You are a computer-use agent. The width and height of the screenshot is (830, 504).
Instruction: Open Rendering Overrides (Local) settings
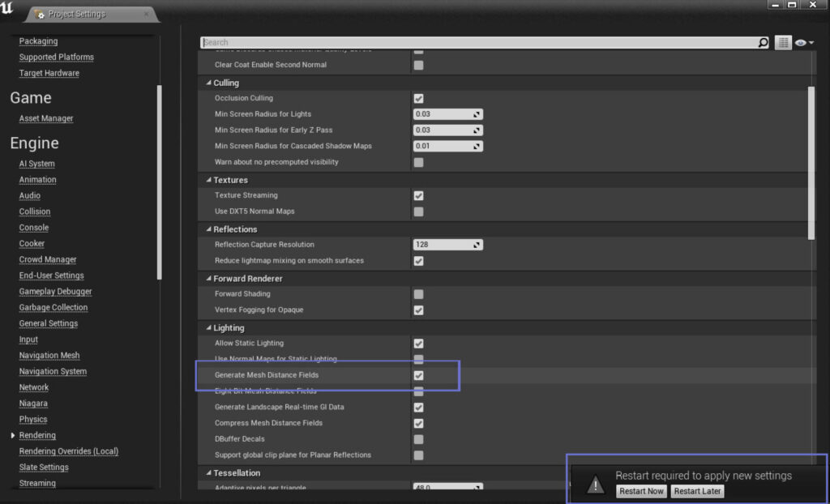69,451
